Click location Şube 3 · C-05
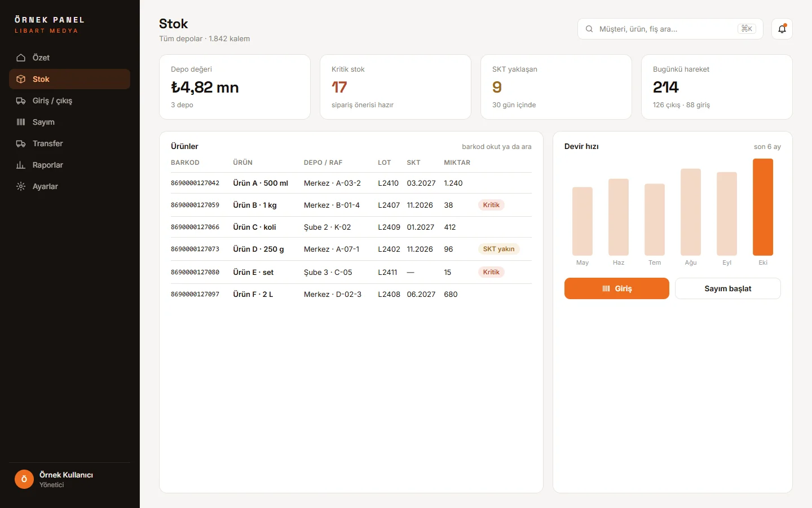The width and height of the screenshot is (812, 508). [328, 272]
